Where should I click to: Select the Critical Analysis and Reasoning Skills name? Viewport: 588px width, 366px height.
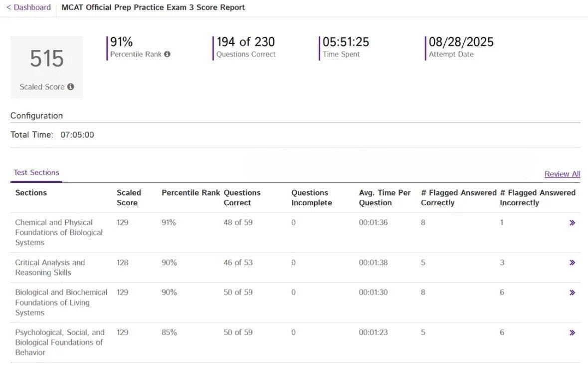50,268
